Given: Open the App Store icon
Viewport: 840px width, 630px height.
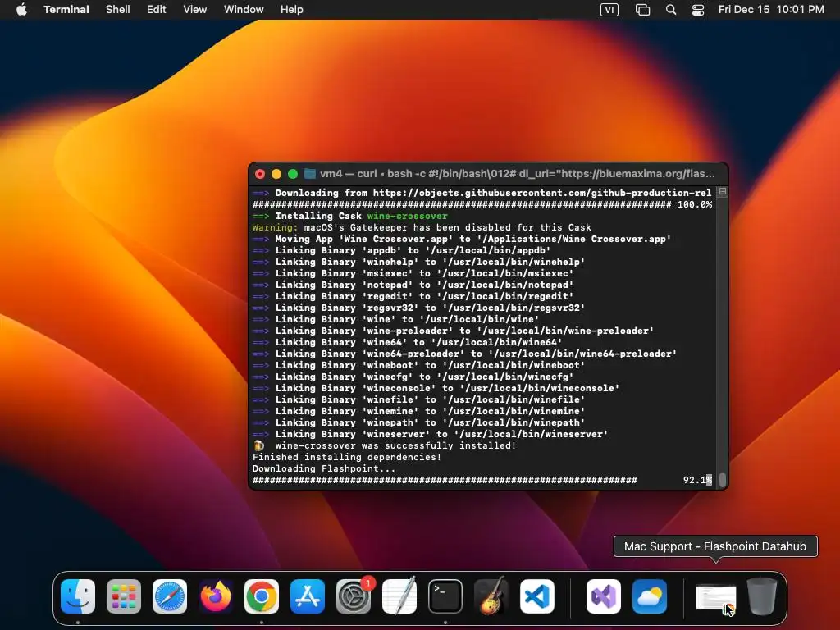Looking at the screenshot, I should click(x=308, y=596).
